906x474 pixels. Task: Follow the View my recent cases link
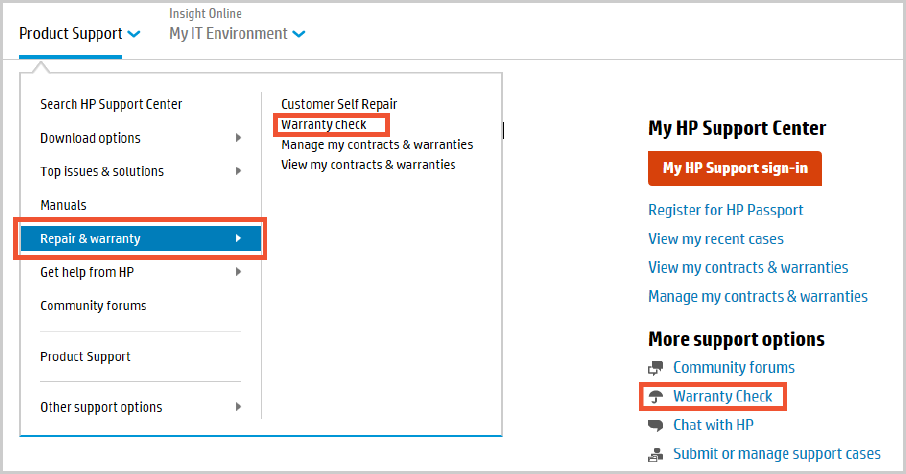coord(716,239)
